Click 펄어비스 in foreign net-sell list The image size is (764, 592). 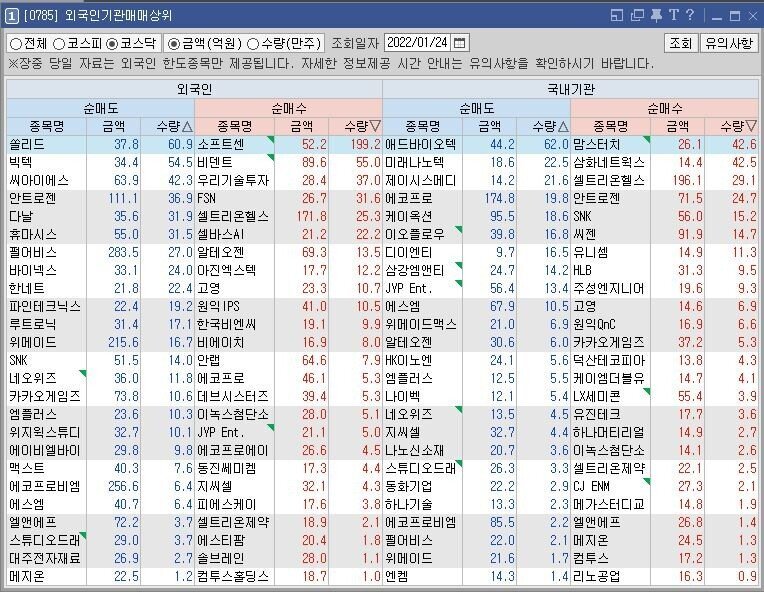[x=33, y=252]
